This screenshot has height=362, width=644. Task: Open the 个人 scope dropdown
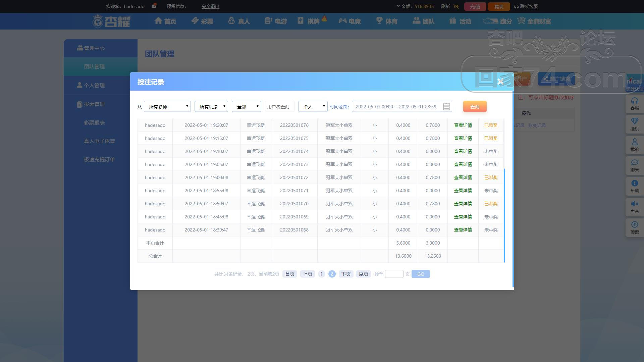click(313, 106)
